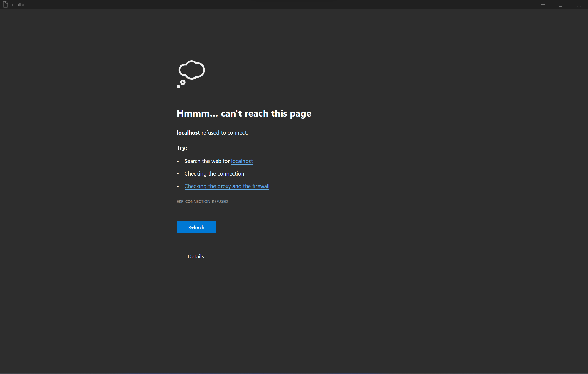This screenshot has height=374, width=588.
Task: Click the localhost title in the title bar
Action: (20, 4)
